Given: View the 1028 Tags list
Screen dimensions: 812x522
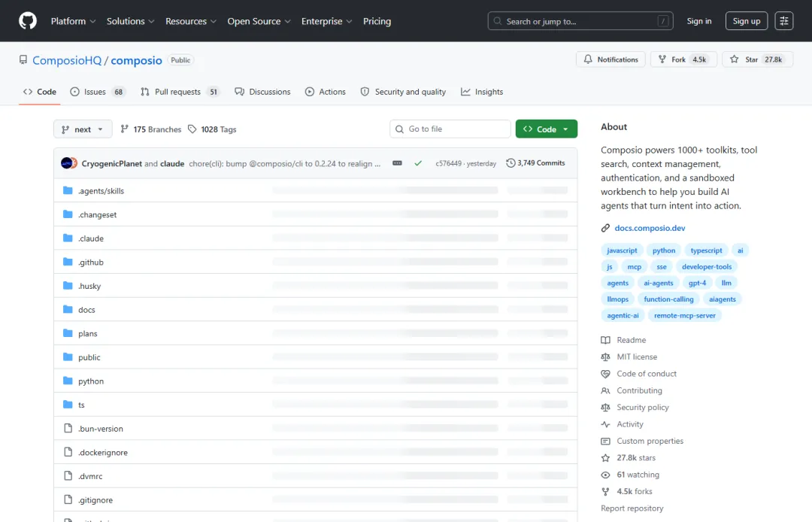Looking at the screenshot, I should click(212, 129).
